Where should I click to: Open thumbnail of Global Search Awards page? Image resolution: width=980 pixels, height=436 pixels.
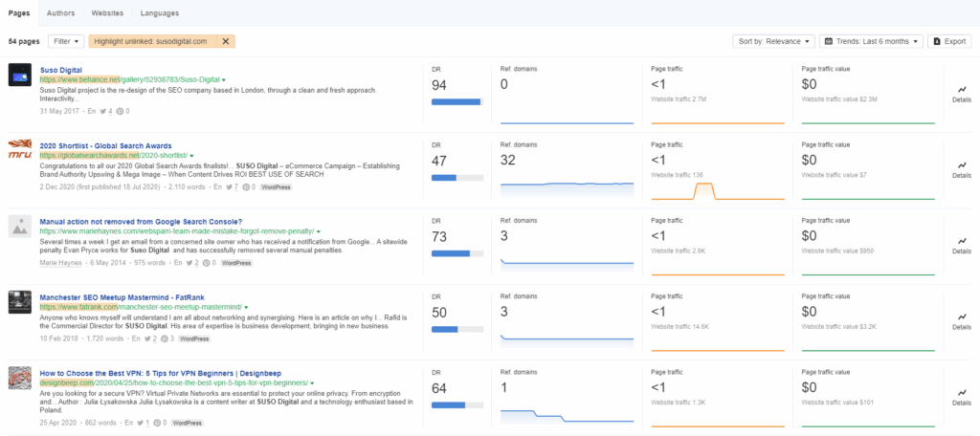[x=20, y=150]
